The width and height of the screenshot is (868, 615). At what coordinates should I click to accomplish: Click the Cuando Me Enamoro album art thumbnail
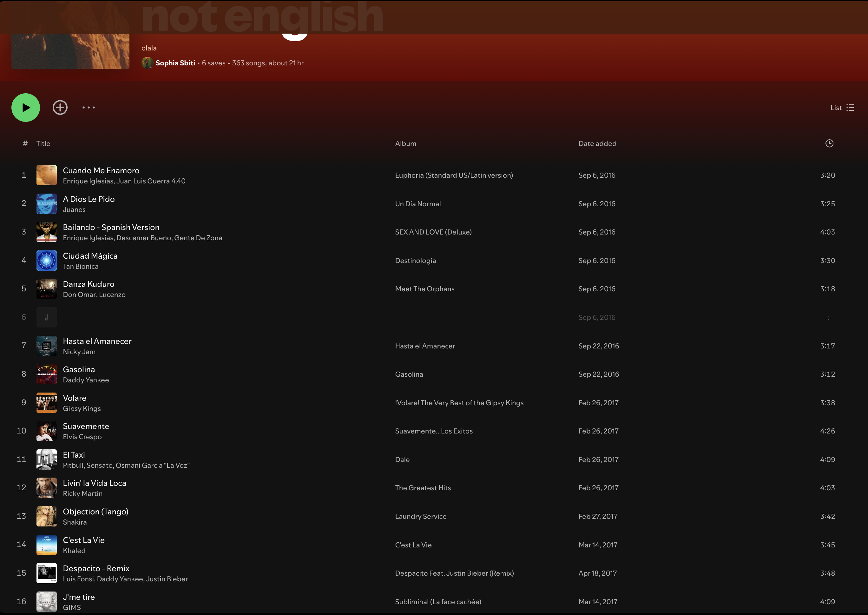coord(46,175)
